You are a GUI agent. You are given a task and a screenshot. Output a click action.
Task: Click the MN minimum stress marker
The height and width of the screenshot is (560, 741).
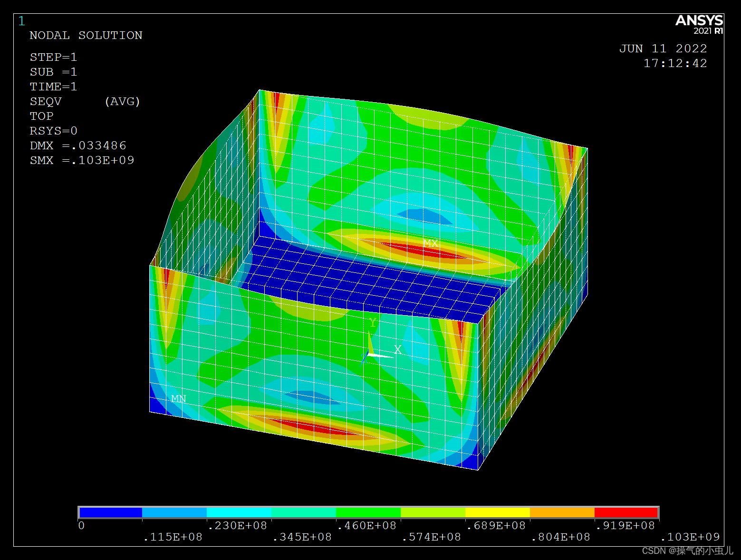coord(178,399)
